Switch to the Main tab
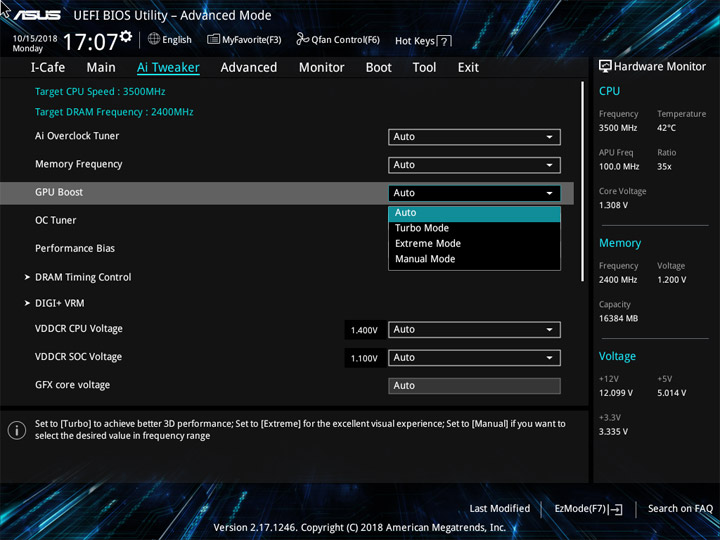 [x=101, y=68]
